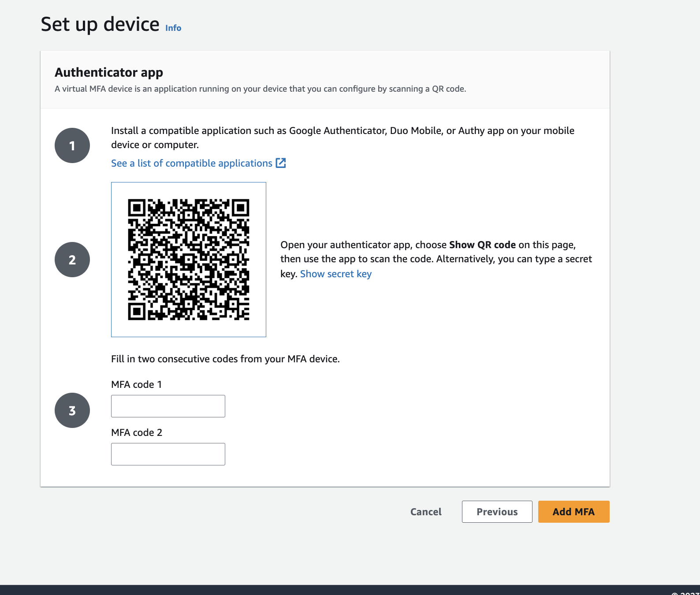Go back with the Previous button
Viewport: 700px width, 595px height.
point(497,512)
